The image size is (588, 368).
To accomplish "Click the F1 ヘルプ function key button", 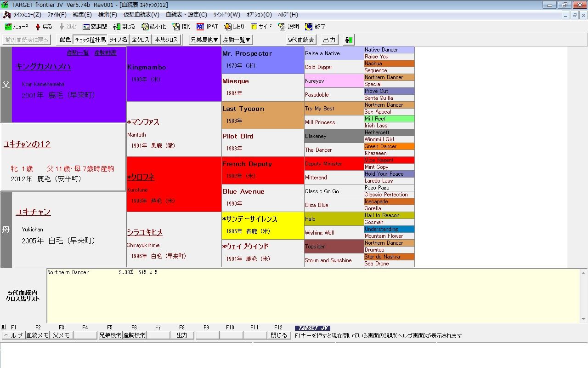I will (x=13, y=335).
